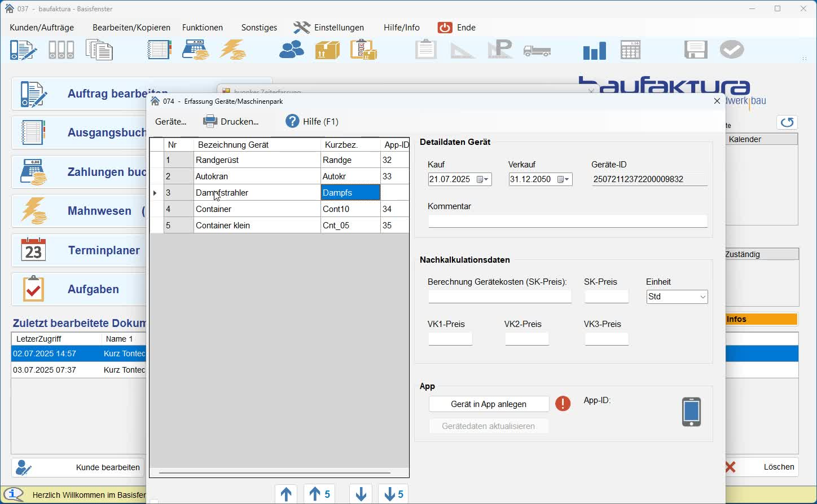Move device down five rows with arrow

394,494
